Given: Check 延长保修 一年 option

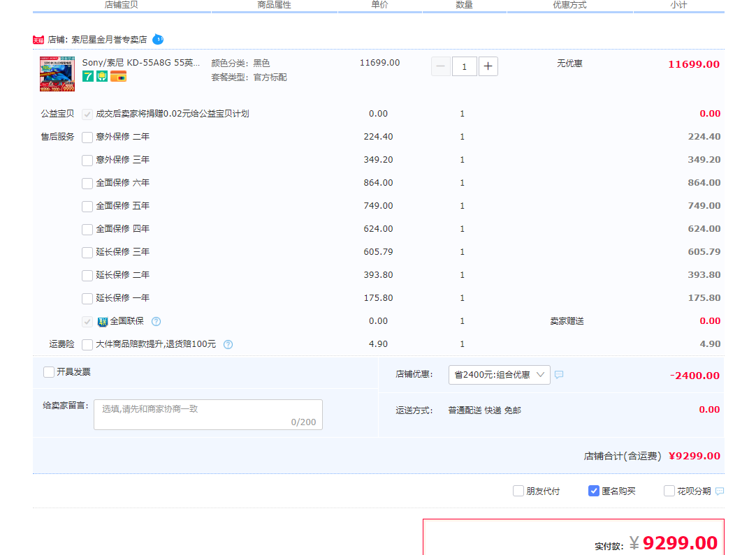Looking at the screenshot, I should (x=87, y=299).
